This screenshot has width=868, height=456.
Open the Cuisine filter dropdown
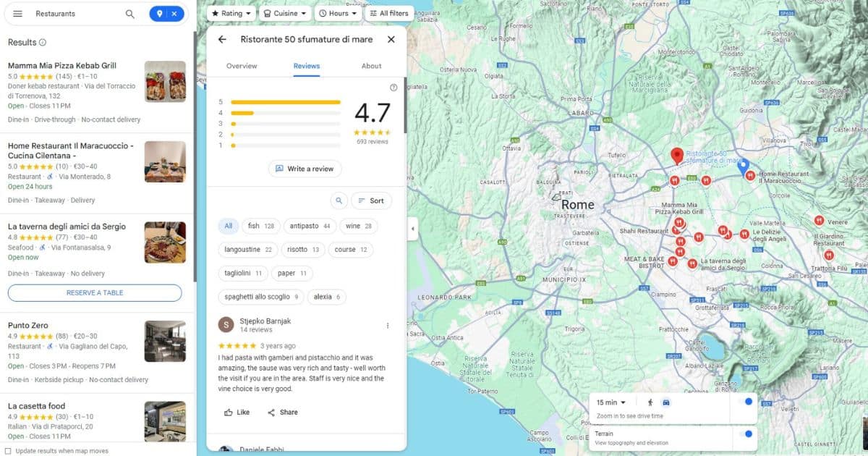[286, 13]
